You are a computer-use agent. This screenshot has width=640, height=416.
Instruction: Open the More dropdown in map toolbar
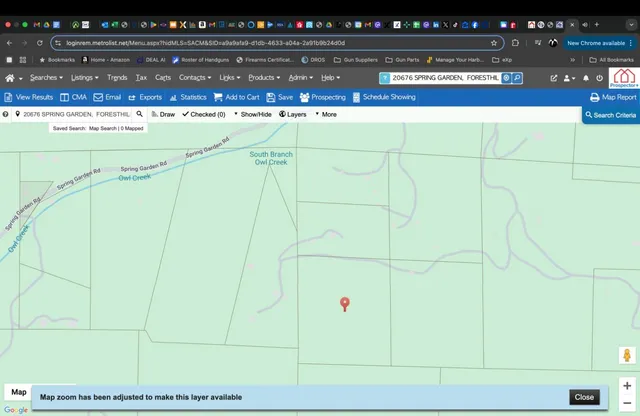[327, 115]
